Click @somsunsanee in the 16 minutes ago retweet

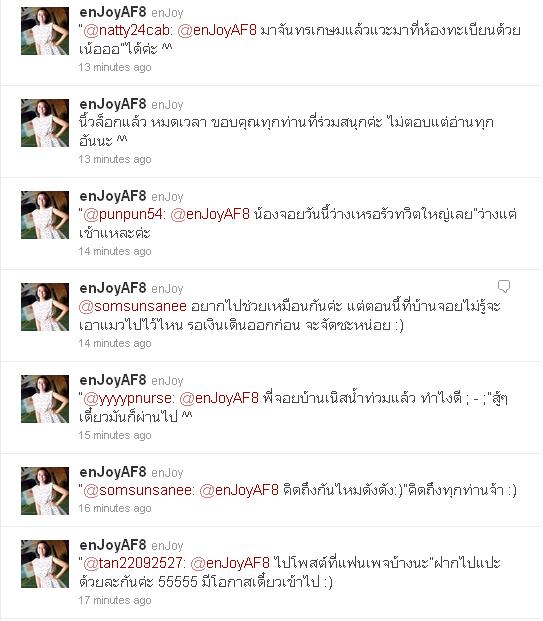139,490
